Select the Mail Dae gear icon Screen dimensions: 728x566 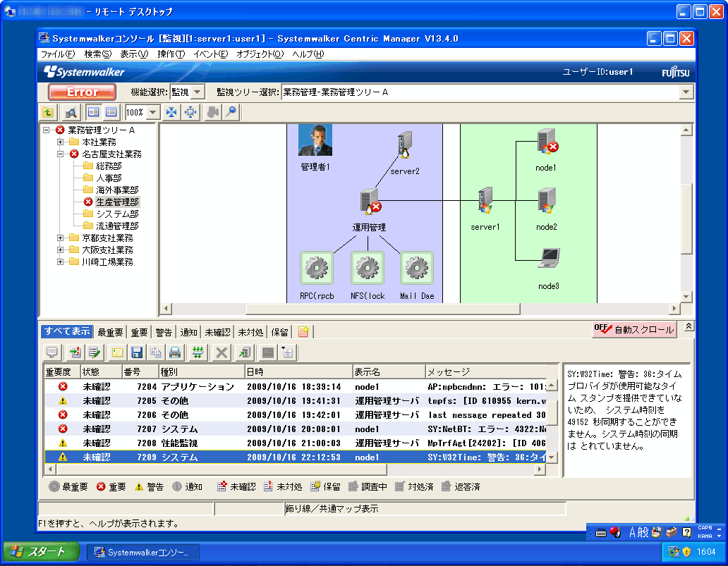(417, 268)
